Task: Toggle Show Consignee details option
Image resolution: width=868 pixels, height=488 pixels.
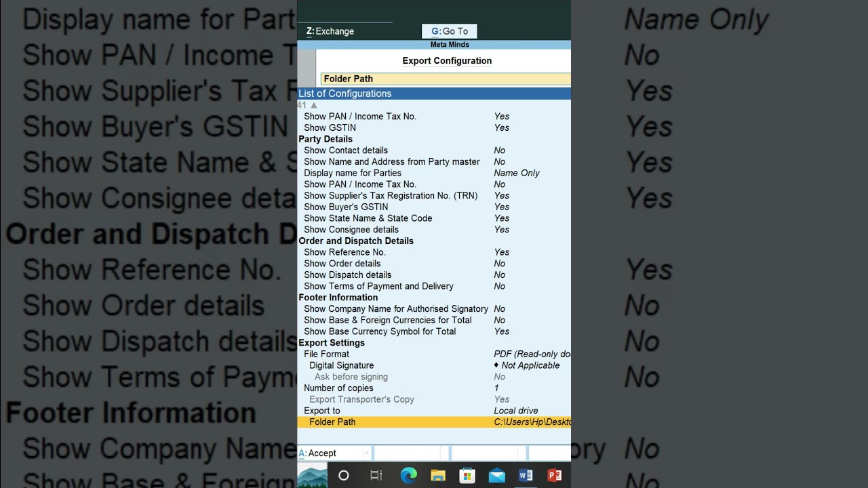Action: point(434,230)
